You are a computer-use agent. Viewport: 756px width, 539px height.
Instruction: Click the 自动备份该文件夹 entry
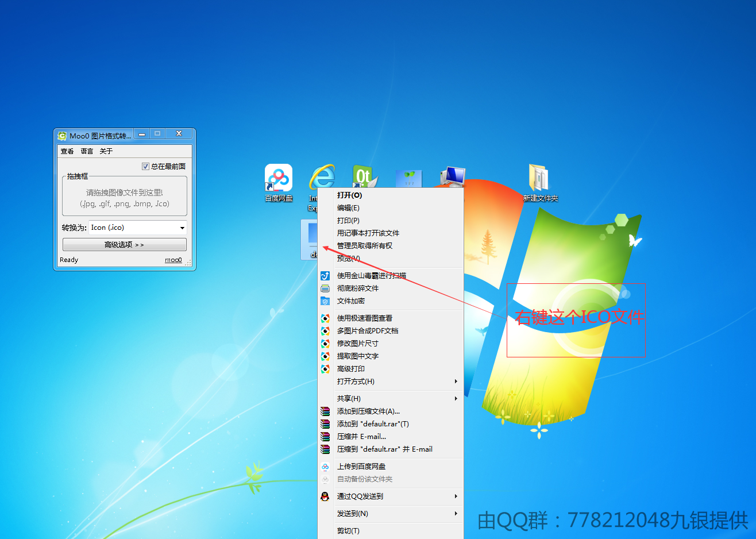(x=391, y=479)
